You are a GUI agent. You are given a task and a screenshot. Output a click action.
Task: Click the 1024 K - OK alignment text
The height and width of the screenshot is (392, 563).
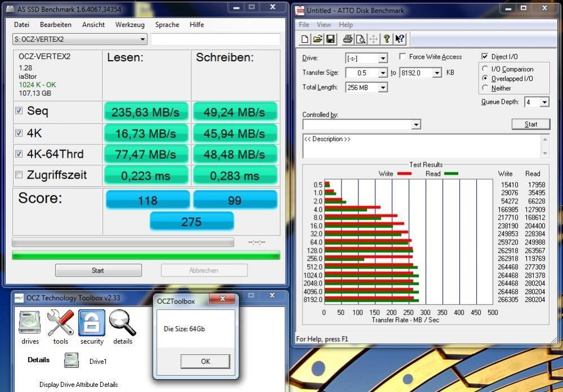[37, 84]
